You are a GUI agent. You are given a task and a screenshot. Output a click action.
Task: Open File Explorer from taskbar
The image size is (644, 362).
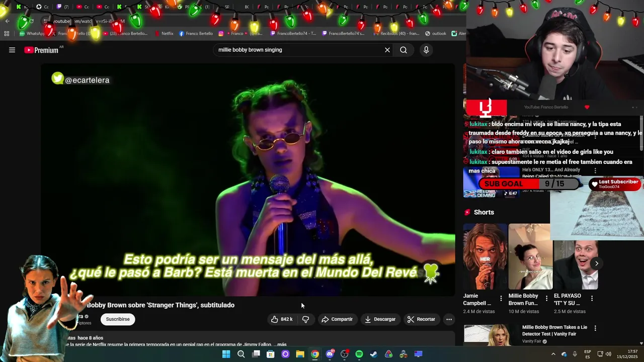[x=300, y=354]
